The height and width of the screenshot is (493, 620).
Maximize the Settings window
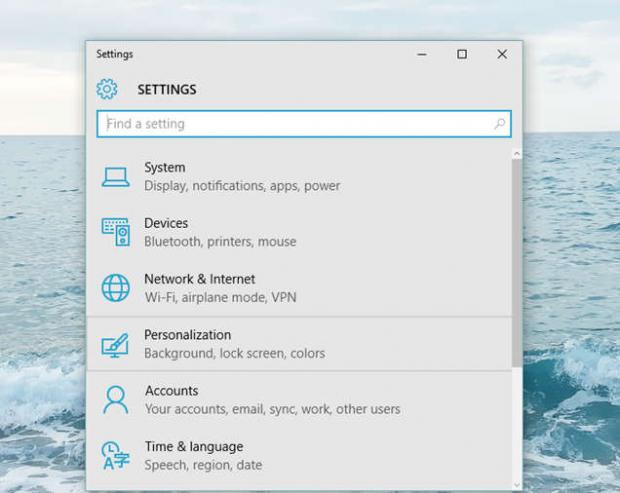pyautogui.click(x=462, y=54)
